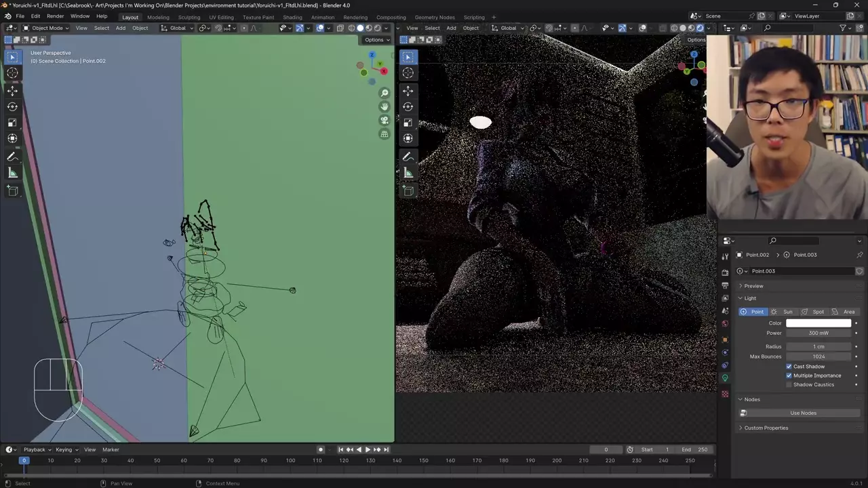Select the Move tool in left viewport

pyautogui.click(x=12, y=90)
